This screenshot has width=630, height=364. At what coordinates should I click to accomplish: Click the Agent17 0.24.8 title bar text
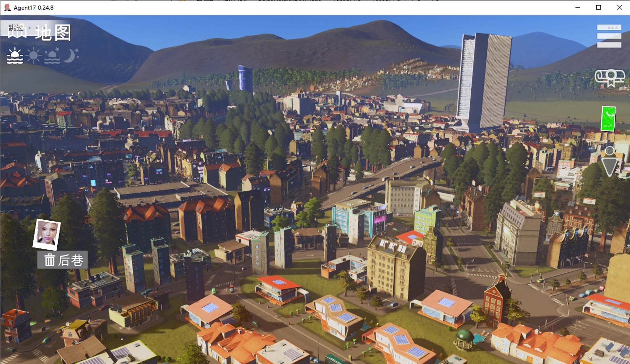[33, 8]
